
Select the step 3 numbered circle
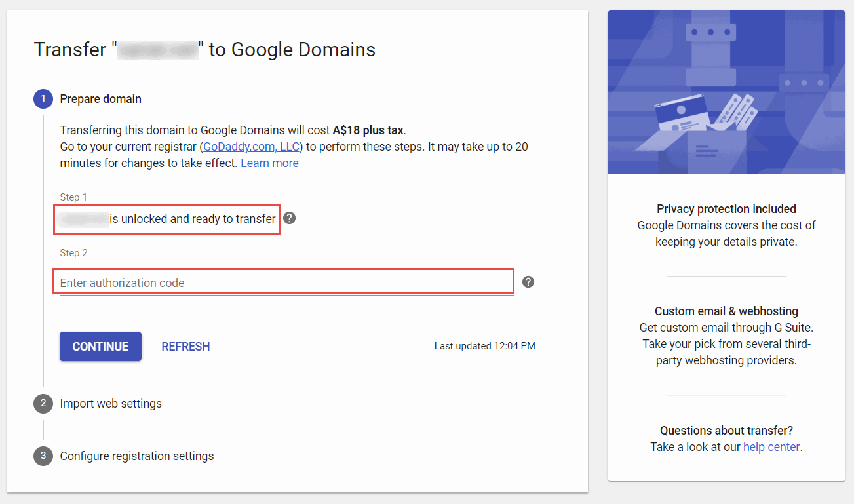point(43,456)
